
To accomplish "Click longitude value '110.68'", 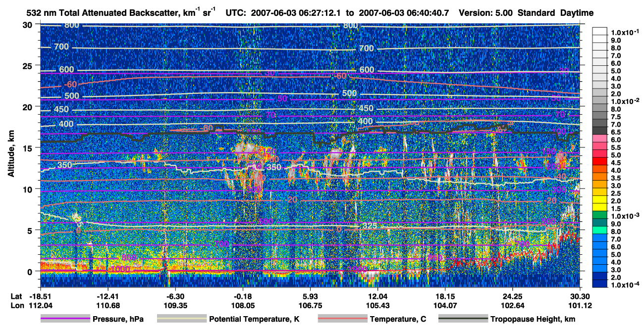I will [x=107, y=305].
